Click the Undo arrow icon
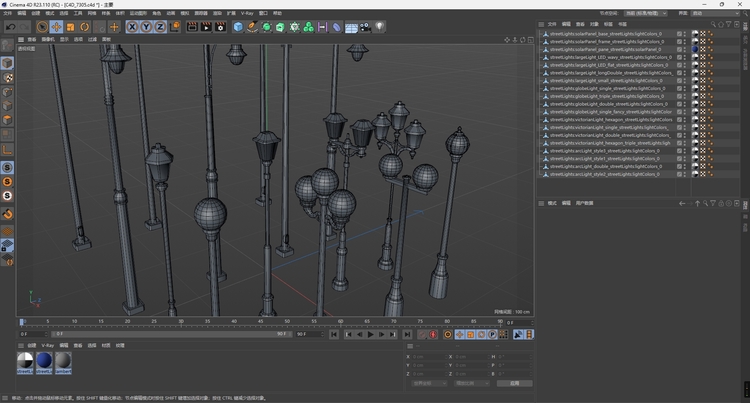Screen dimensions: 750x403 click(x=9, y=27)
